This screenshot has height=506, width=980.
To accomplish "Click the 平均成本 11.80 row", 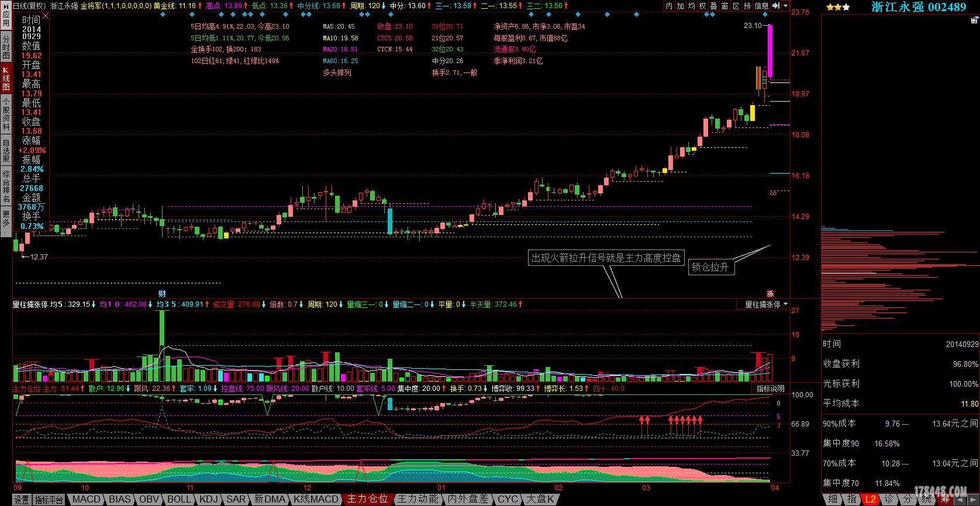I will (900, 403).
